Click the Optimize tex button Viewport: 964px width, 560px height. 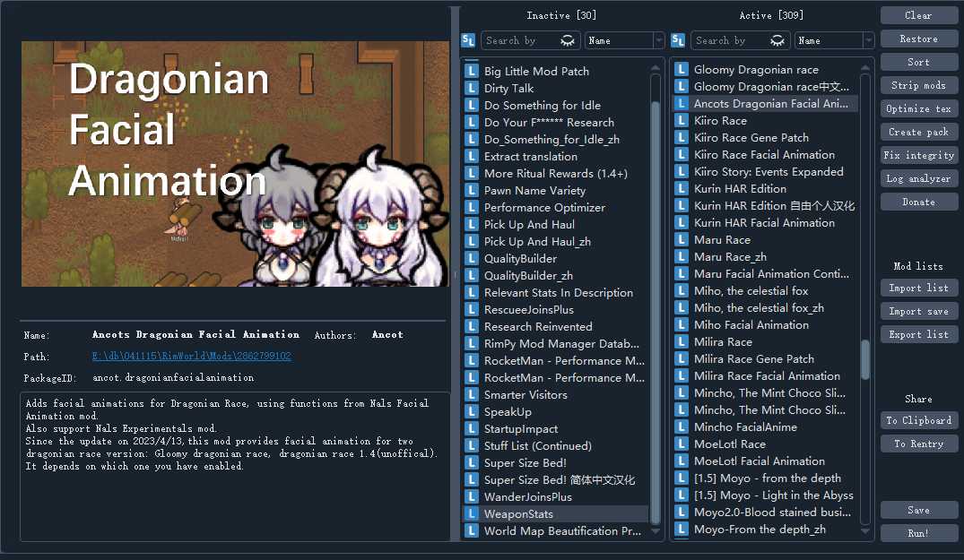tap(918, 108)
